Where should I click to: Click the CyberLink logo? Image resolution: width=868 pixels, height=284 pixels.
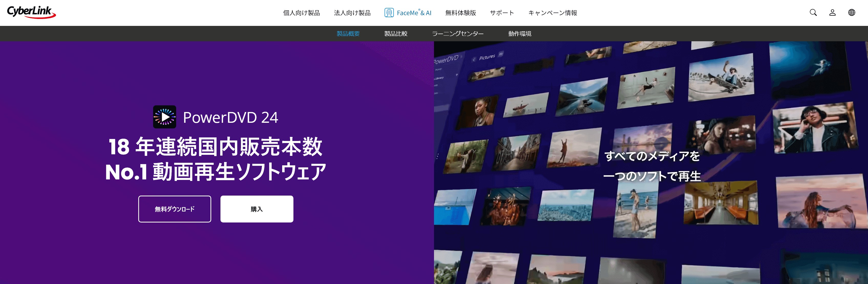tap(31, 12)
